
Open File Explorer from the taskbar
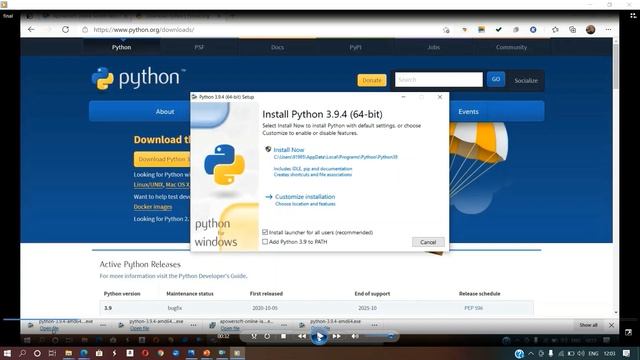click(69, 353)
